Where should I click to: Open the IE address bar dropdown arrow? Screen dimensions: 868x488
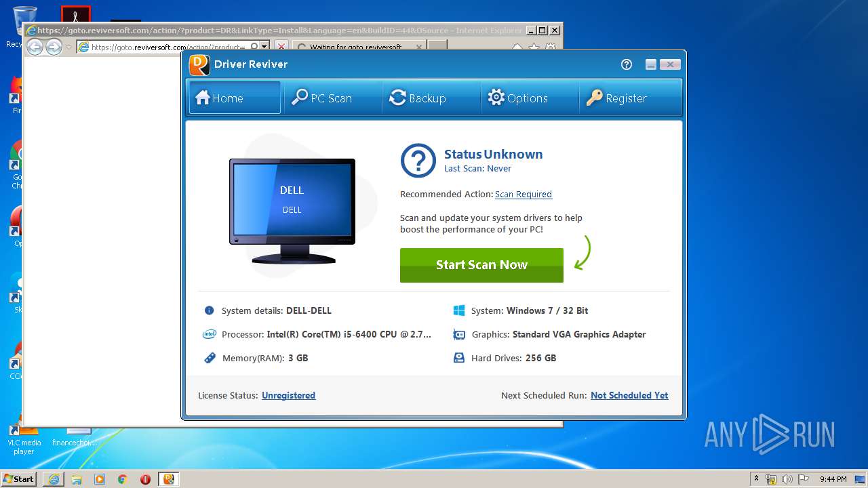point(264,47)
